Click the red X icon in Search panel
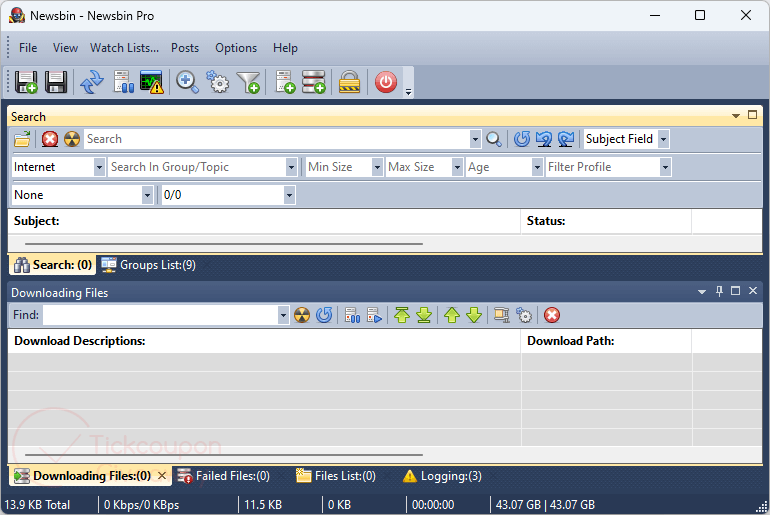Screen dimensions: 770x515 (x=50, y=139)
